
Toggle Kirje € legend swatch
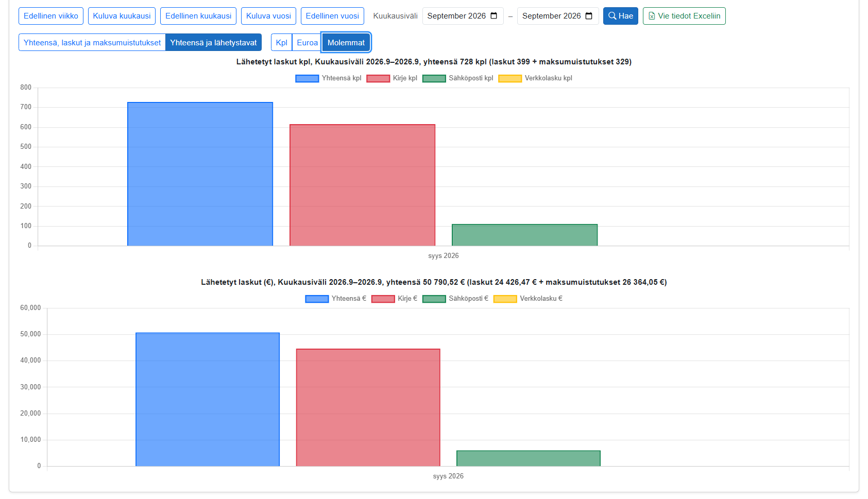383,299
